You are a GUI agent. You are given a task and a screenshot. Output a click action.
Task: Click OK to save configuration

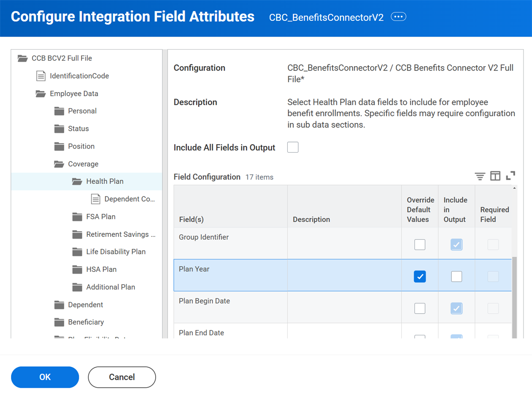(45, 377)
